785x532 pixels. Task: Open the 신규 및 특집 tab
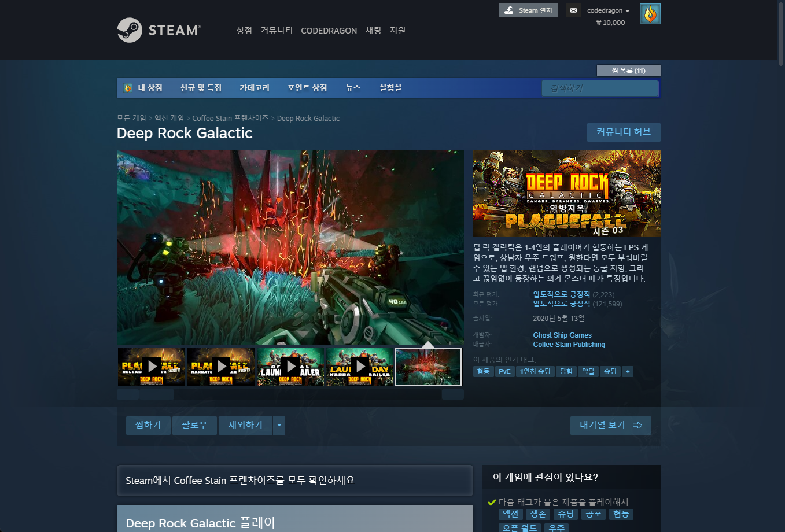[201, 88]
